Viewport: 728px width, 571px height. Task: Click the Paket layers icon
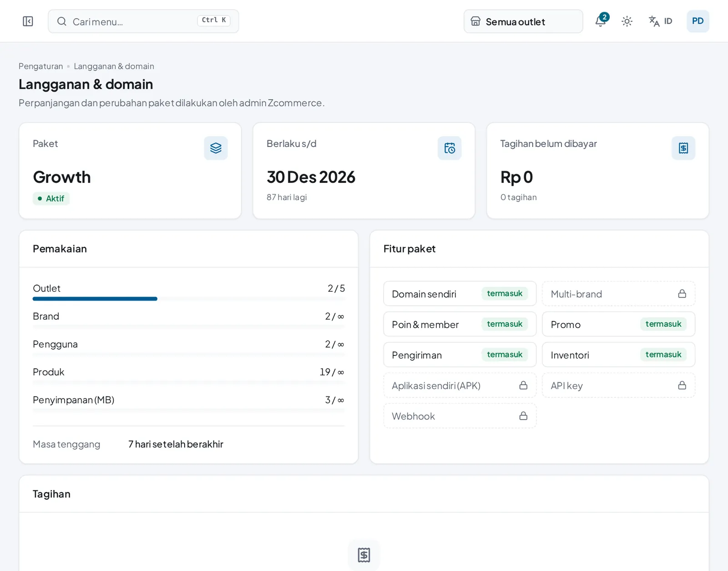coord(216,148)
